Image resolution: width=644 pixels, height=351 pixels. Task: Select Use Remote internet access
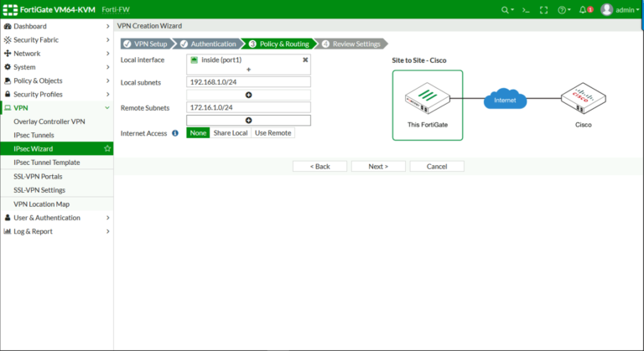point(273,133)
